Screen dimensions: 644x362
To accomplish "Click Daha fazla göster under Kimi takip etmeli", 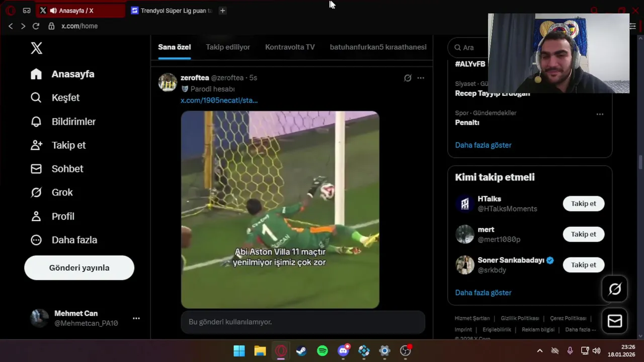I will [483, 293].
